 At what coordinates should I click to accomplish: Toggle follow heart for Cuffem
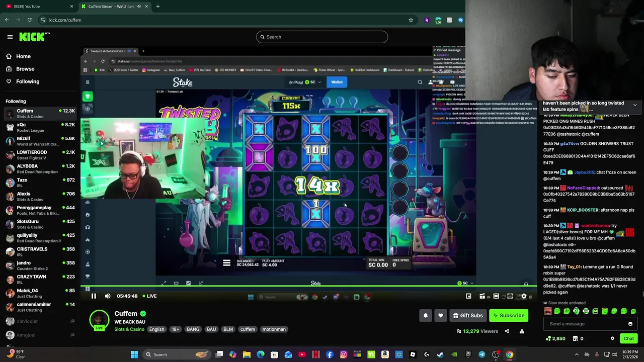pos(441,316)
